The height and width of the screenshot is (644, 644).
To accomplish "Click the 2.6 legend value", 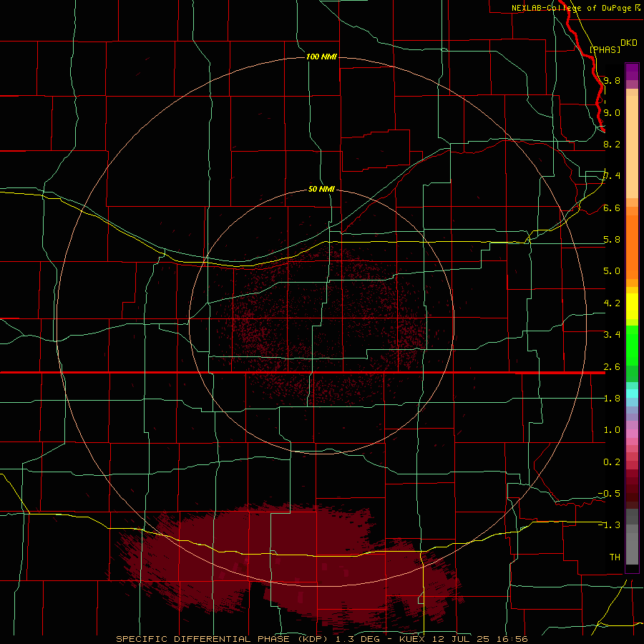I will coord(612,367).
